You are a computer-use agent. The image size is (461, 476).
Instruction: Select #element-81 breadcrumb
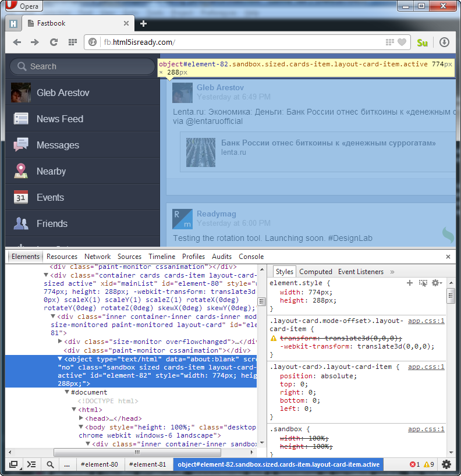pos(148,464)
